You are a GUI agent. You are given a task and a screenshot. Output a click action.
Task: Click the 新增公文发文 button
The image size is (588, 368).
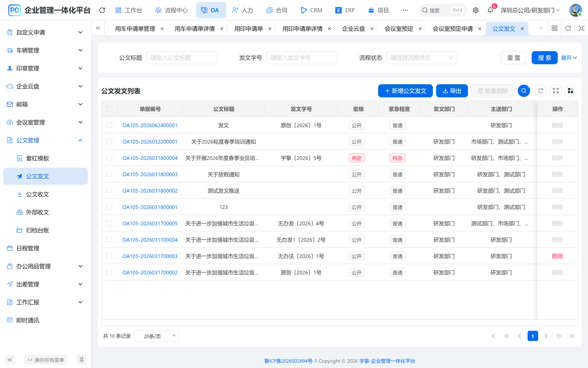[405, 91]
